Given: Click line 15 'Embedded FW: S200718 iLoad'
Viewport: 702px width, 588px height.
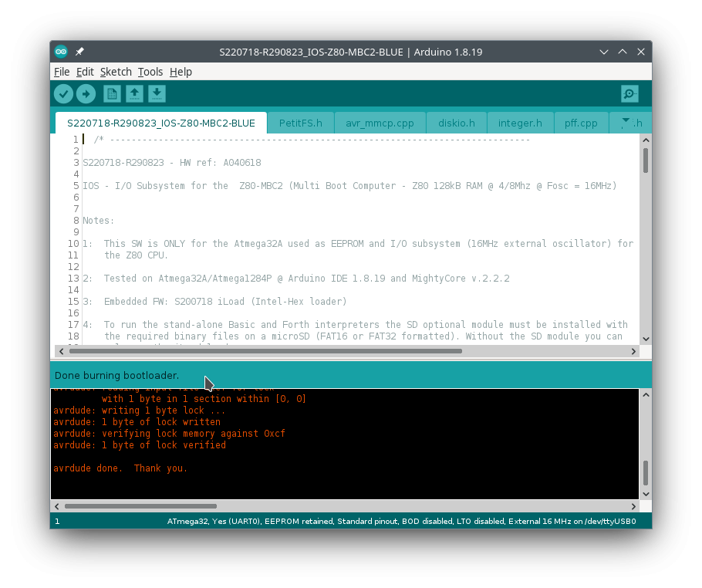Looking at the screenshot, I should point(214,302).
